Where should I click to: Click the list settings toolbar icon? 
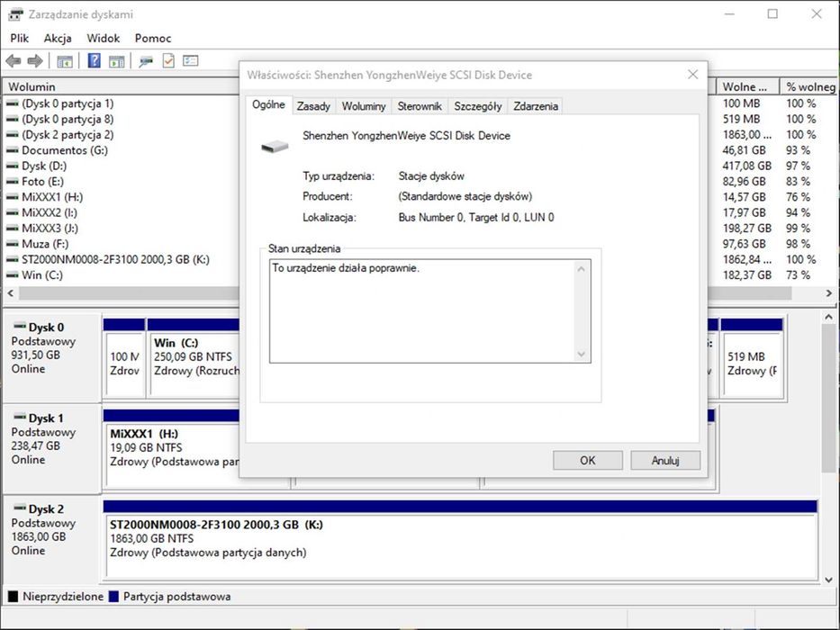pos(190,60)
